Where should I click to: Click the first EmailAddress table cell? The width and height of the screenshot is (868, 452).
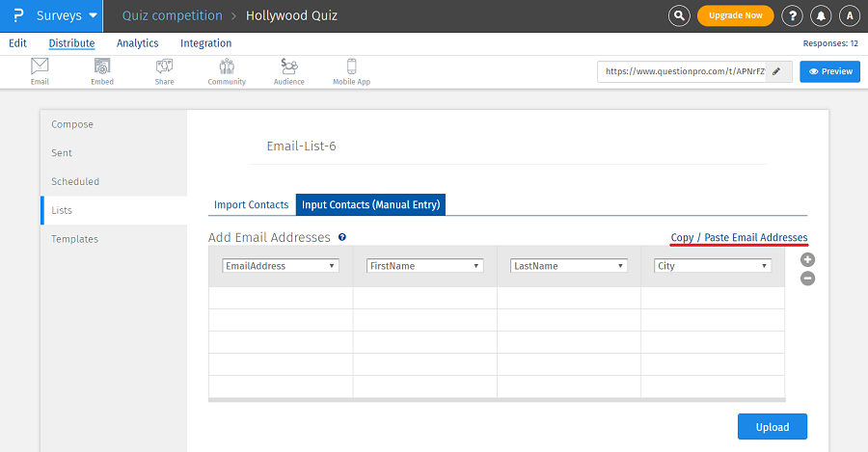(281, 298)
